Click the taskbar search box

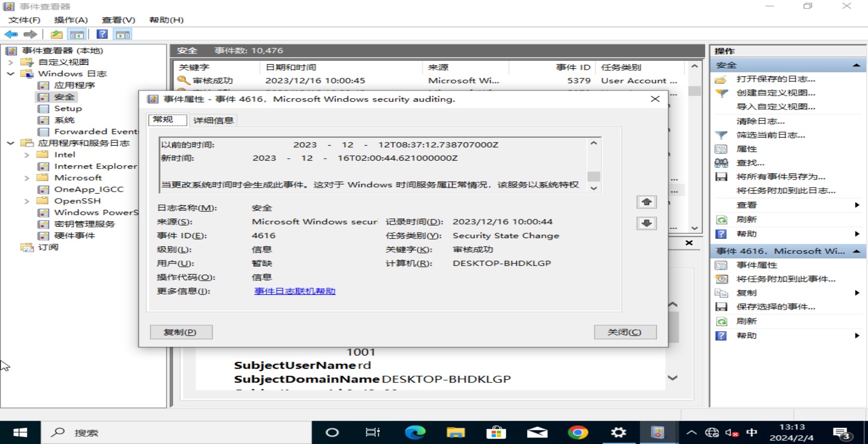click(177, 432)
